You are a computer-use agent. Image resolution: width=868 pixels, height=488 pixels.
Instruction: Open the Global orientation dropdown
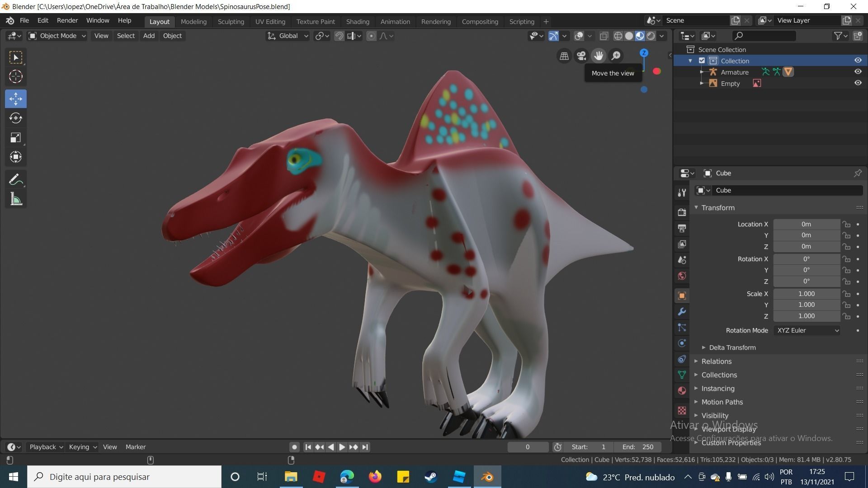point(288,36)
